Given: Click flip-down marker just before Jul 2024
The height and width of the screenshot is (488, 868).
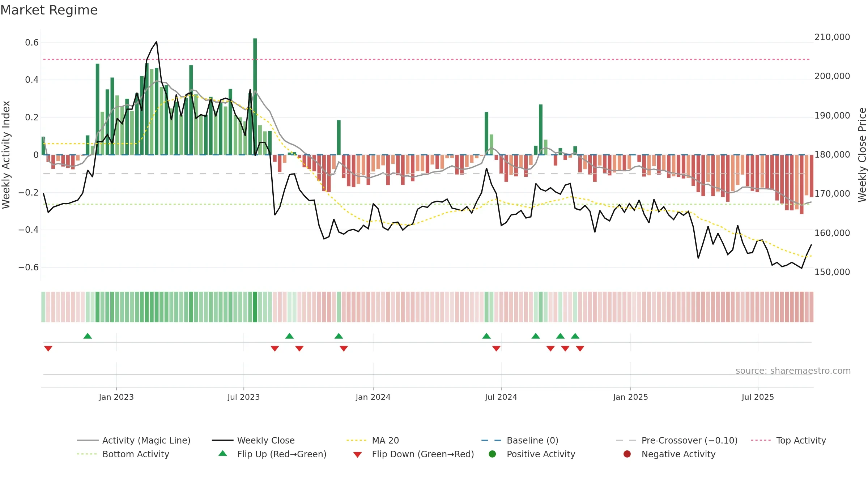Looking at the screenshot, I should (x=496, y=348).
